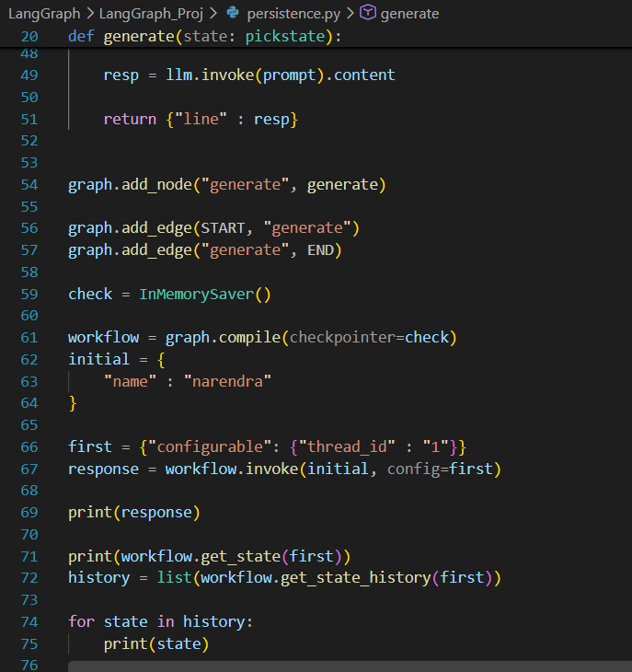Image resolution: width=632 pixels, height=672 pixels.
Task: Click line number 66 in the gutter
Action: [29, 447]
